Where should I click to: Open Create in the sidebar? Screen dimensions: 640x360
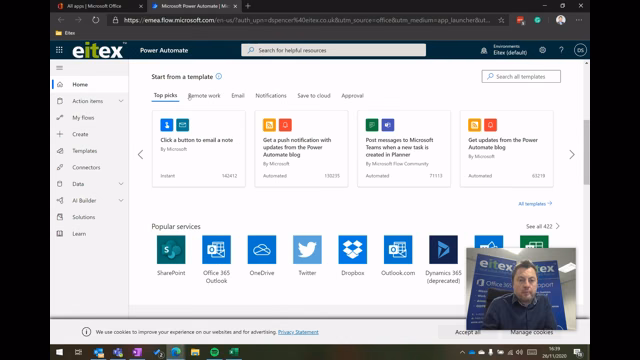click(x=90, y=134)
